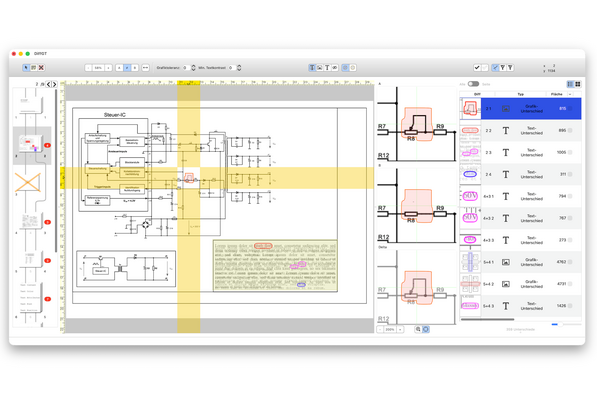Click the red X delete-region tool
This screenshot has height=398, width=597.
[41, 67]
